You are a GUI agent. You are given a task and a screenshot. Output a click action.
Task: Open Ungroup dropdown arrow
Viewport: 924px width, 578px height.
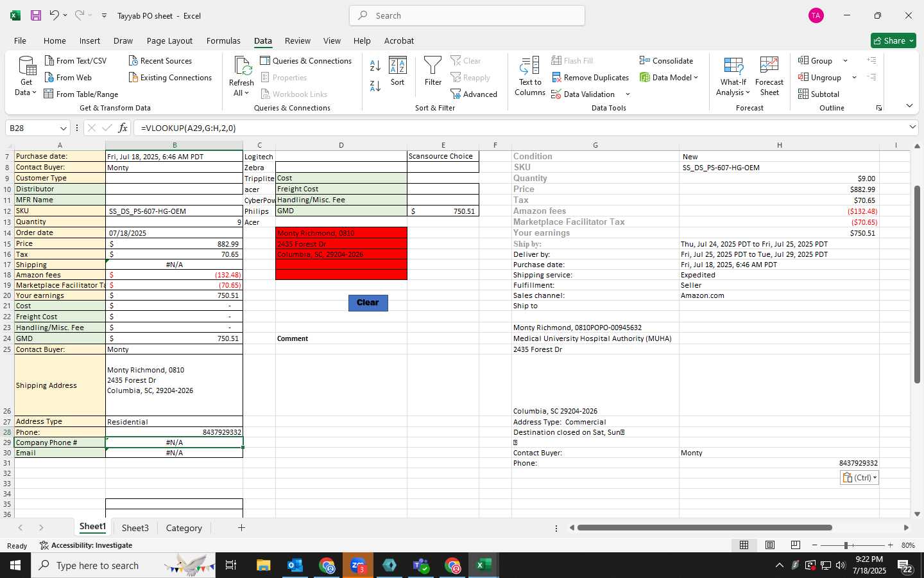coord(854,78)
